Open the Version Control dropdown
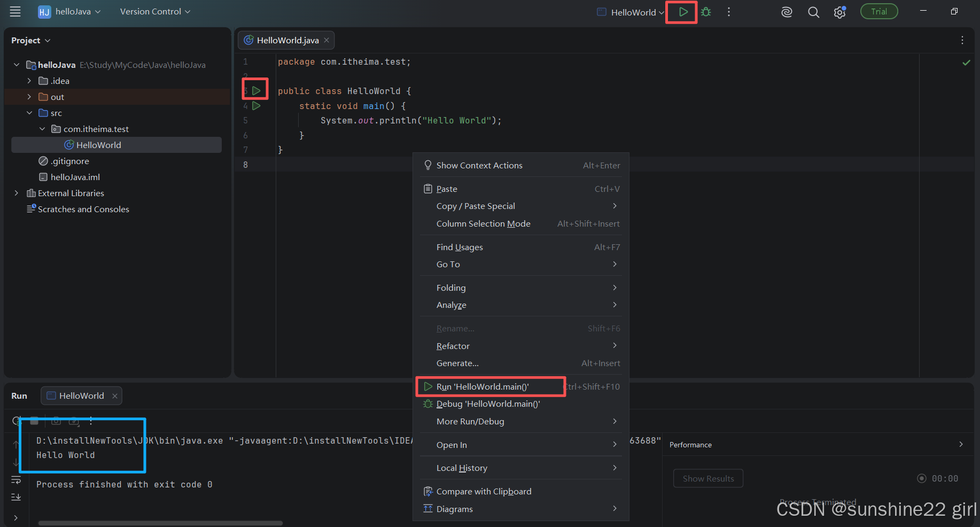The height and width of the screenshot is (527, 980). pos(155,11)
